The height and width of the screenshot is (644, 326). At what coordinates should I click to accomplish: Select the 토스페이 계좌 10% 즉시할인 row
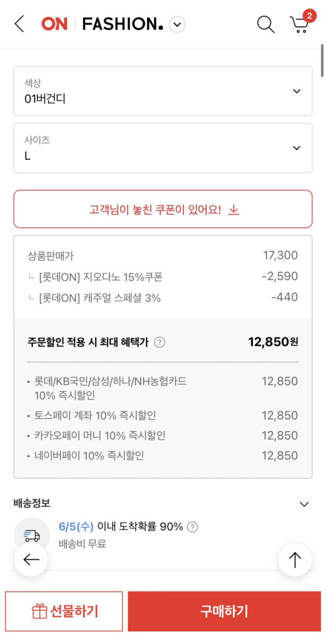(163, 415)
